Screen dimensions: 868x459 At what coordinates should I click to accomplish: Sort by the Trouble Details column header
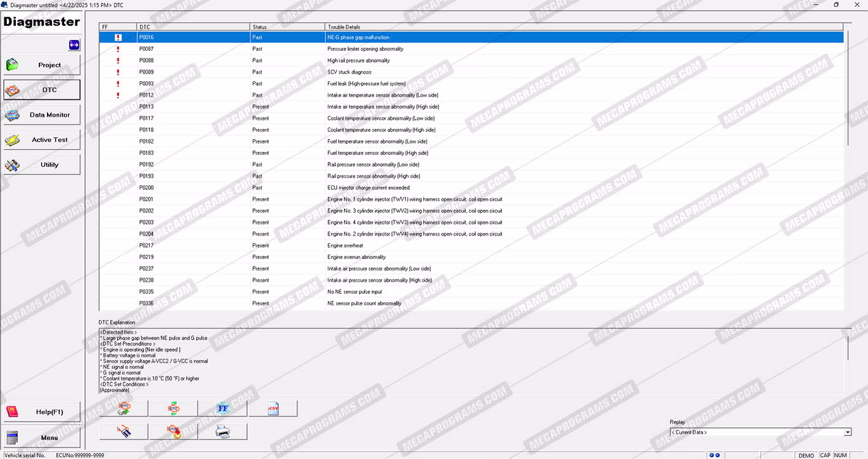pos(583,27)
